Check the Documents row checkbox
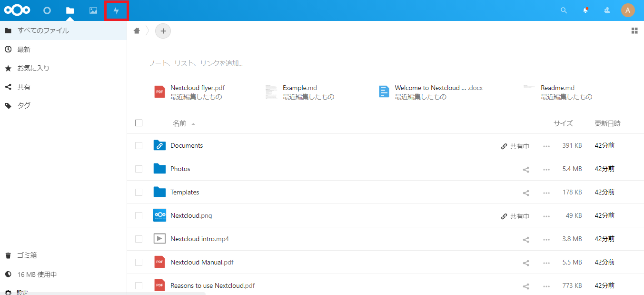 [x=139, y=146]
